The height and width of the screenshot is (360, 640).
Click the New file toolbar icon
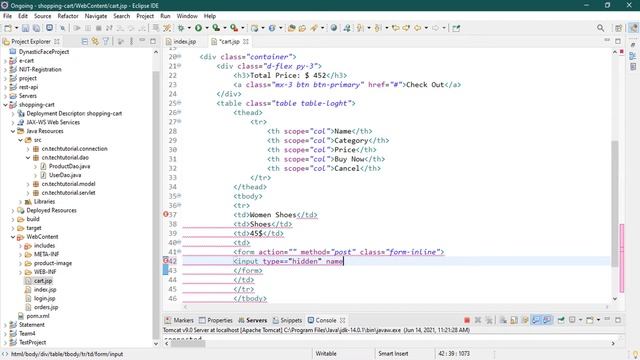[8, 28]
